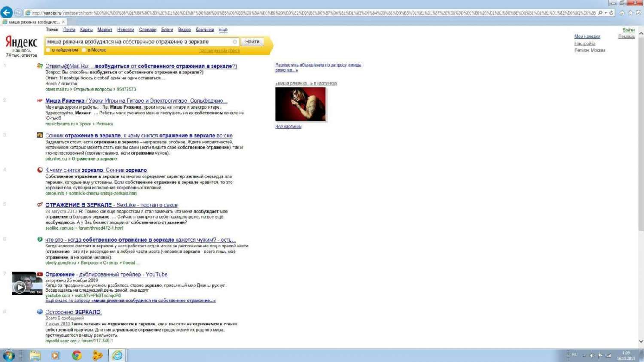Click the musicforums favicon beside Миша Ряженка result
Image resolution: width=644 pixels, height=362 pixels.
pos(40,100)
